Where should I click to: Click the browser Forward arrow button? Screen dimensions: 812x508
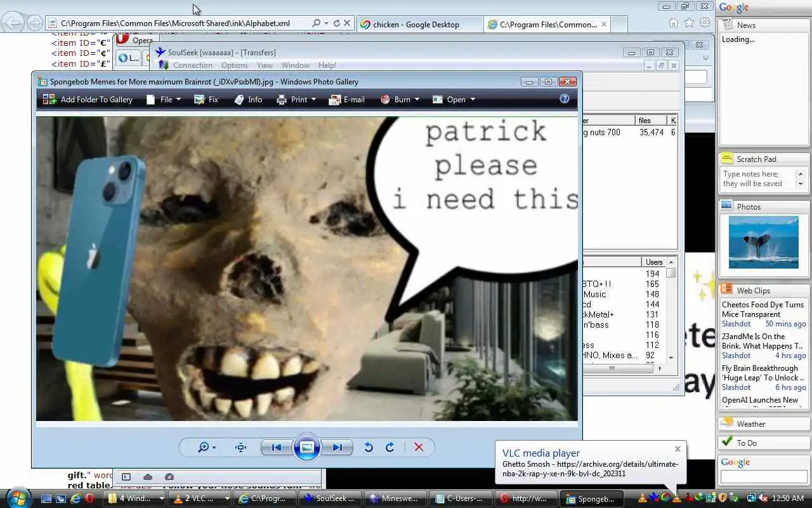tap(34, 23)
